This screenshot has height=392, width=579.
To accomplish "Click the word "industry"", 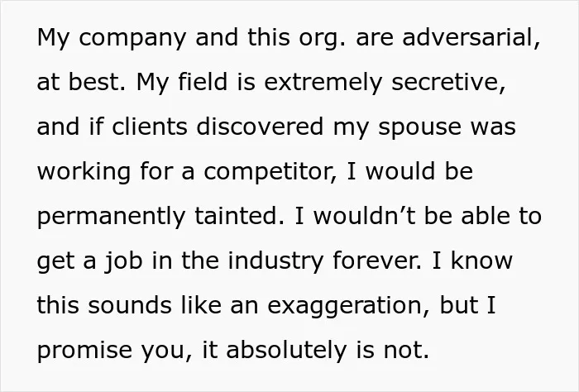I will tap(275, 261).
